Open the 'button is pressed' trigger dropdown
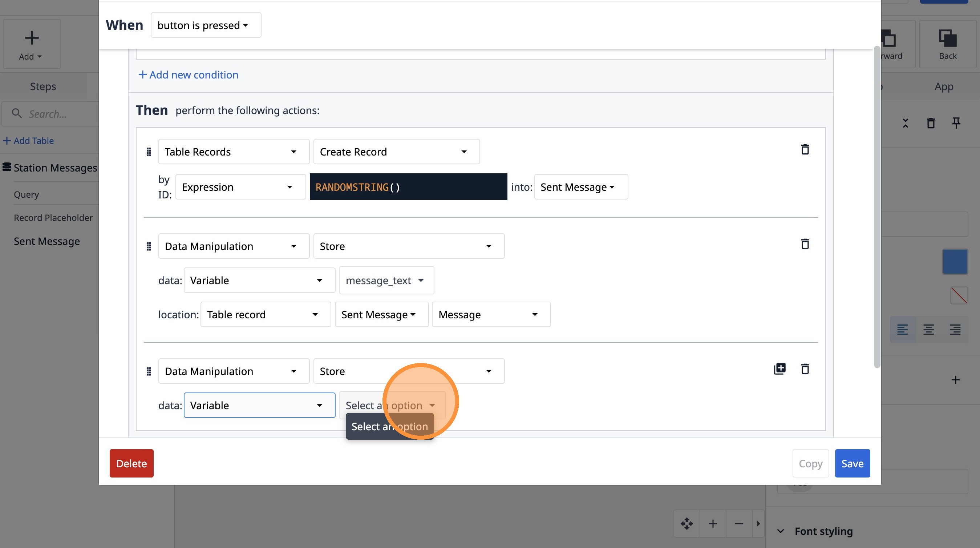The width and height of the screenshot is (980, 548). [206, 25]
